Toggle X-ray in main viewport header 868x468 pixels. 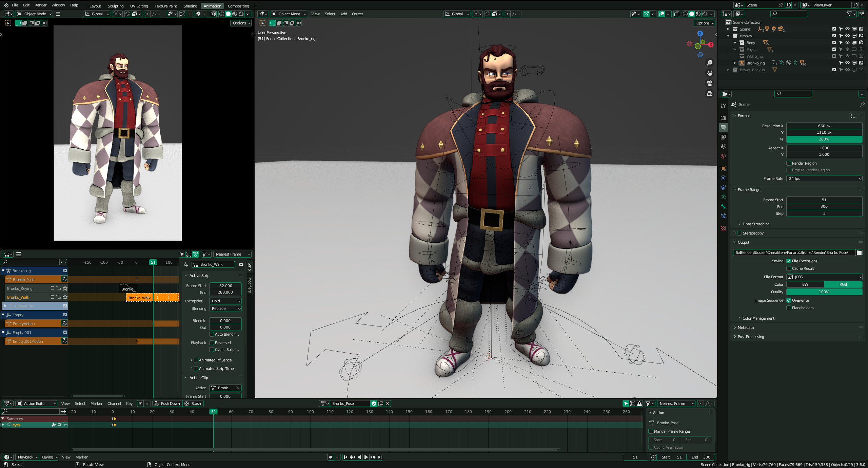tap(676, 14)
